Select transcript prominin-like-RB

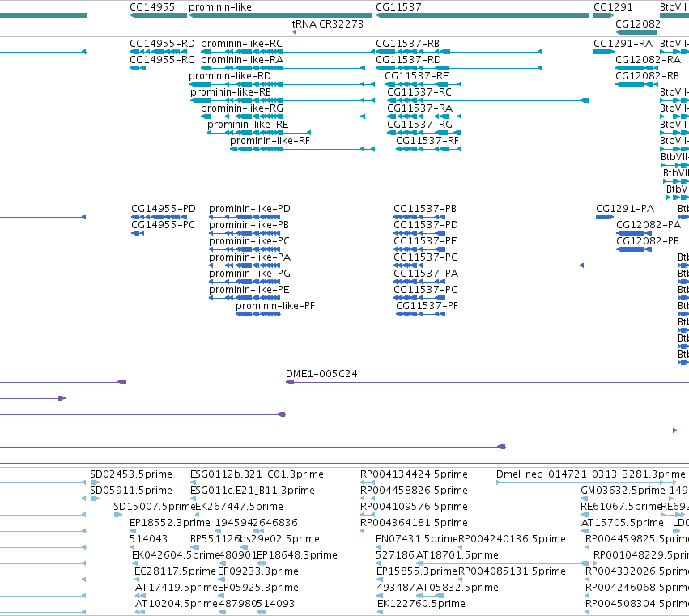tap(283, 100)
